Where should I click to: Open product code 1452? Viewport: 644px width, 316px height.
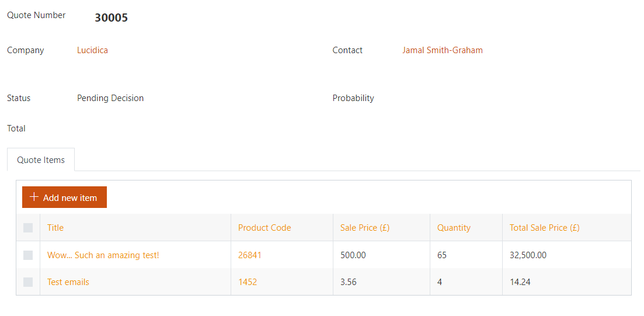[x=248, y=282]
